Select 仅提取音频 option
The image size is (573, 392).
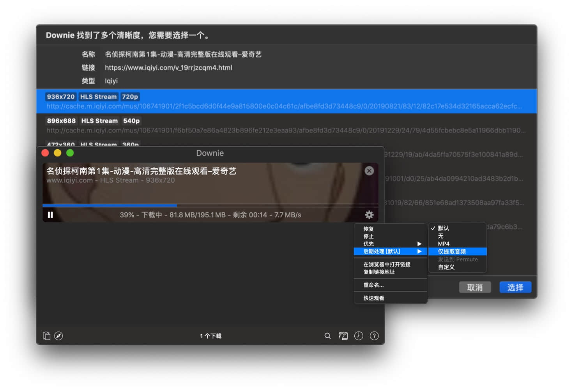click(457, 252)
